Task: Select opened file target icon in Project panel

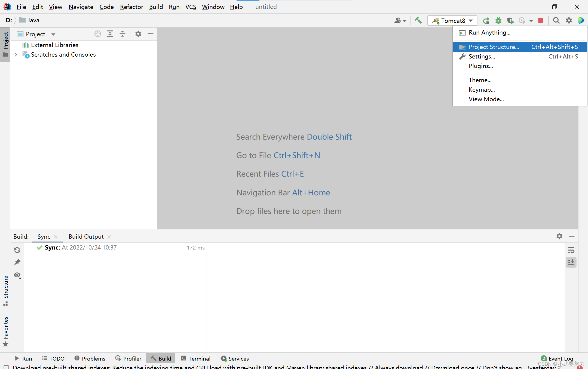Action: [x=98, y=34]
